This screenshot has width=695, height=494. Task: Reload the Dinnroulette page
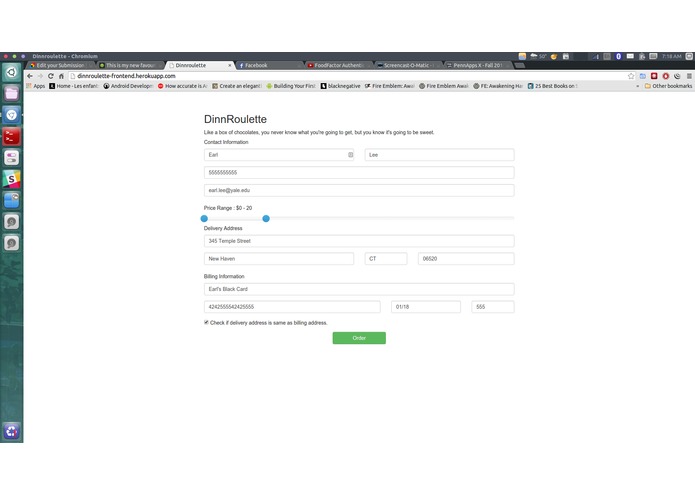coord(51,76)
